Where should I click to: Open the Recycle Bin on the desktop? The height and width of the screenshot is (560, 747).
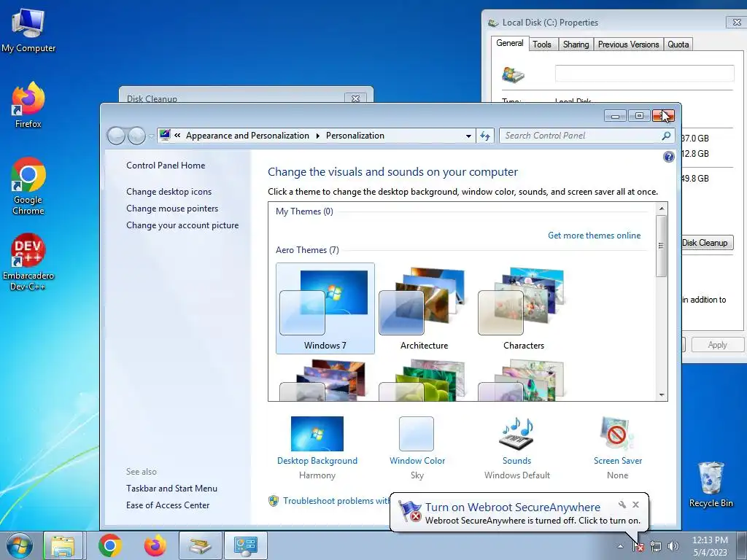tap(711, 484)
